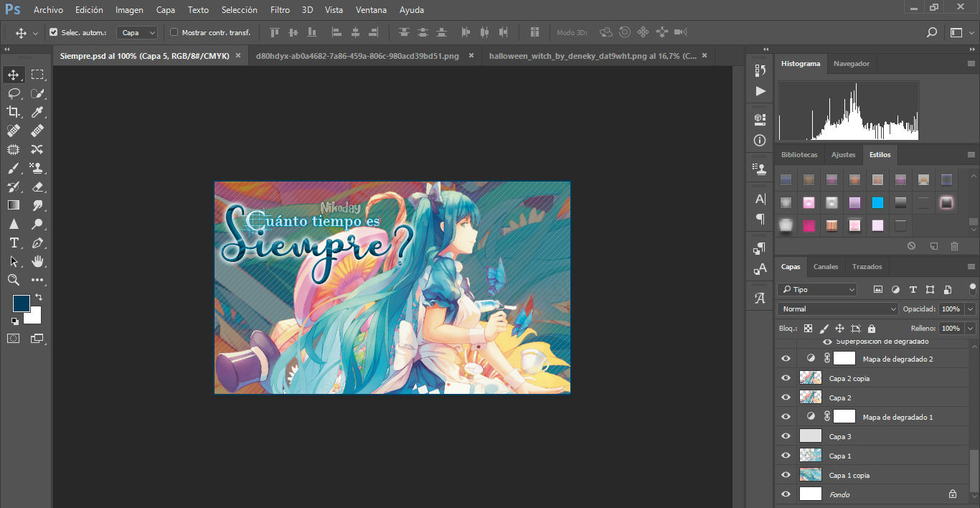The width and height of the screenshot is (980, 508).
Task: Select the Zoom tool
Action: 14,280
